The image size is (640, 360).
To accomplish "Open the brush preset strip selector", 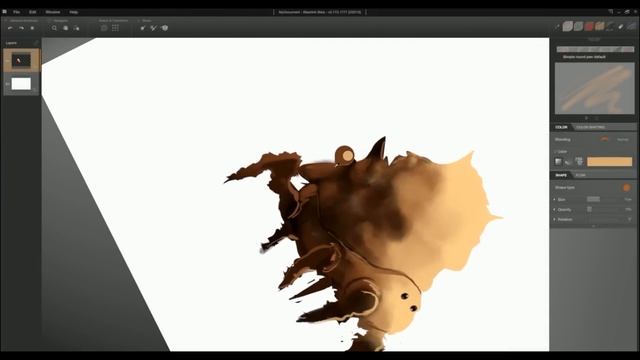I will click(x=595, y=49).
